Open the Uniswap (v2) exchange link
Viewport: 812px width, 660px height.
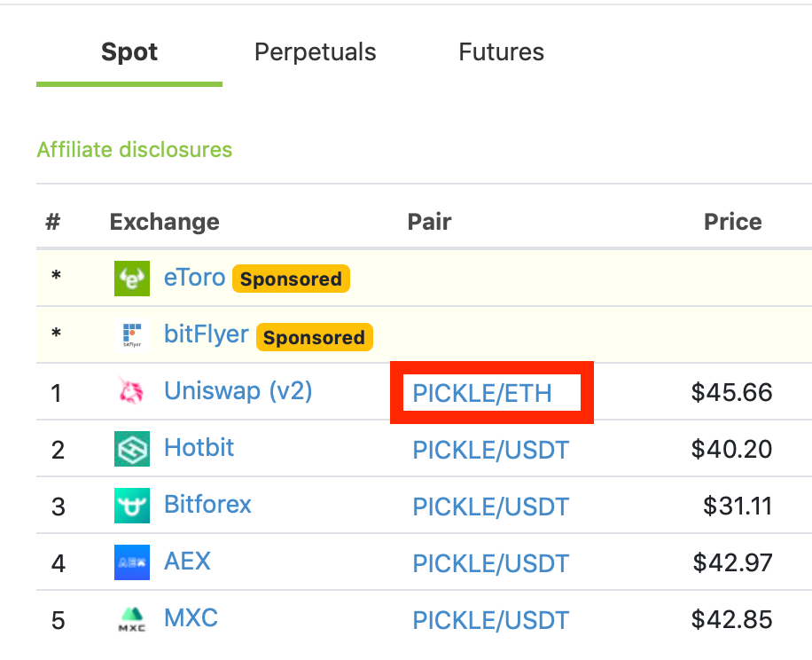pos(238,391)
